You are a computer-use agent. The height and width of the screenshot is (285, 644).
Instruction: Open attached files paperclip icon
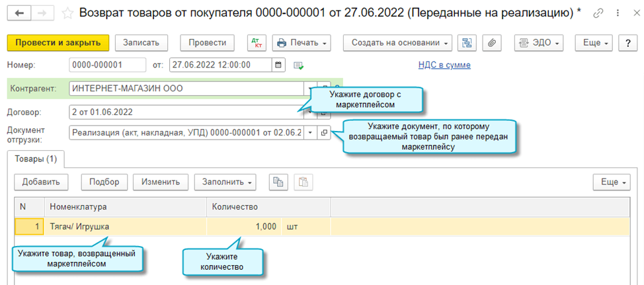(x=491, y=43)
